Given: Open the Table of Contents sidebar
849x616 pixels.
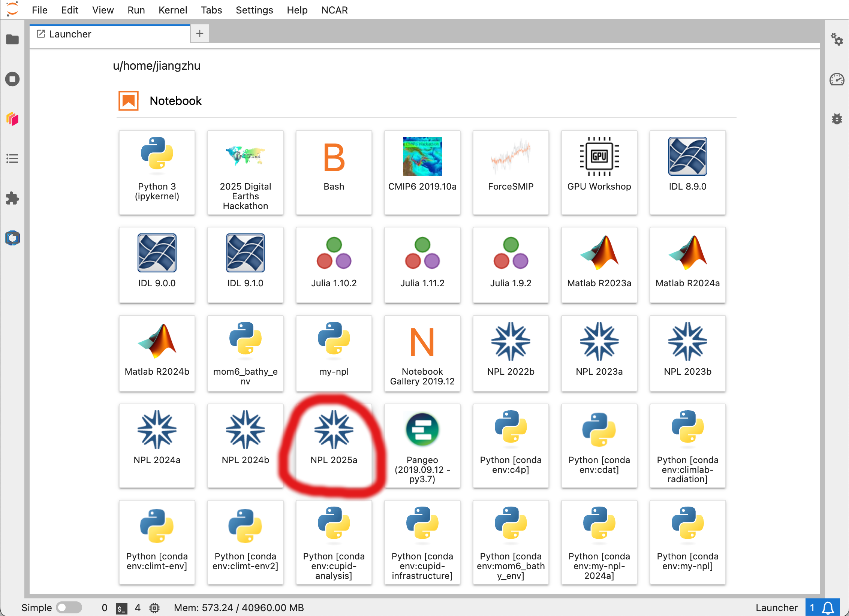Looking at the screenshot, I should pyautogui.click(x=12, y=158).
